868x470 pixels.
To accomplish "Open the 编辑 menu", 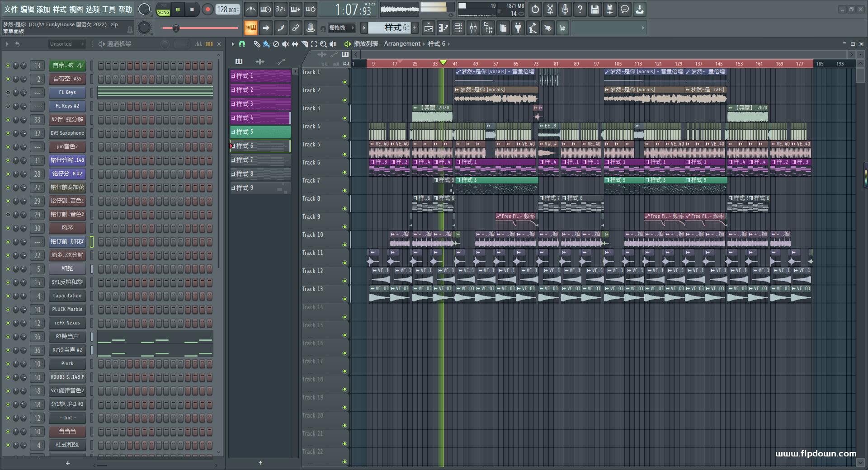I will (27, 9).
